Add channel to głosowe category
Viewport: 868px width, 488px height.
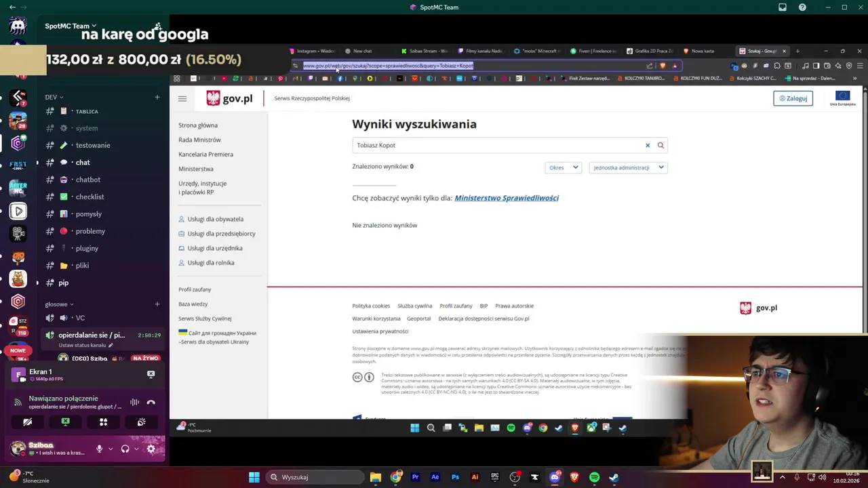[157, 304]
